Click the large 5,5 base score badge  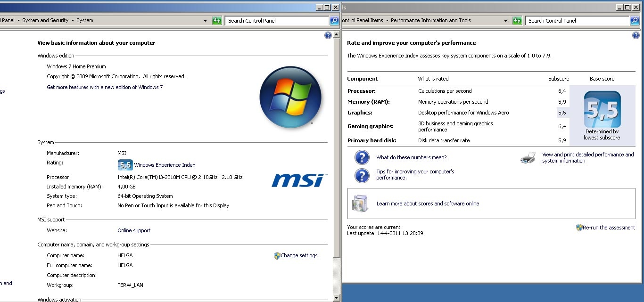tap(602, 109)
